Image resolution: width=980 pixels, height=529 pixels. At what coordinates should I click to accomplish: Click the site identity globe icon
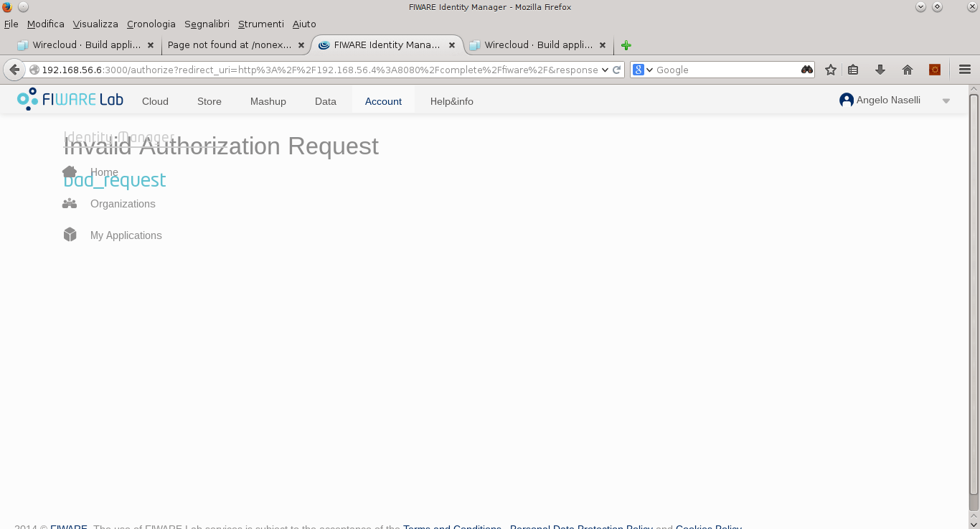coord(34,70)
